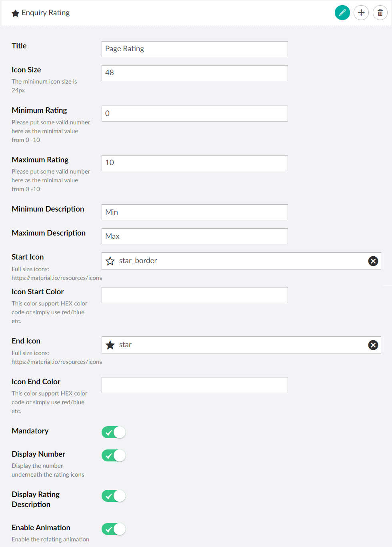Click the trash delete icon
Image resolution: width=392 pixels, height=547 pixels.
380,13
